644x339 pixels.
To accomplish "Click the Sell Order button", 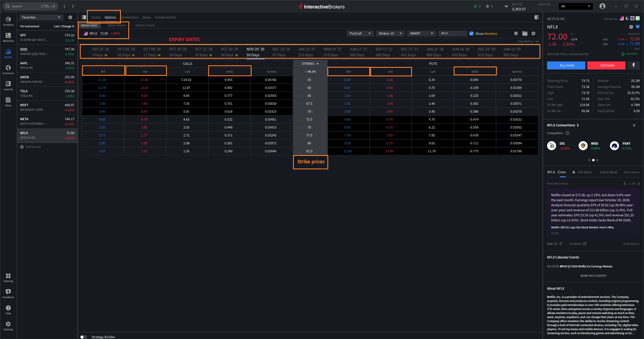I will click(x=606, y=65).
